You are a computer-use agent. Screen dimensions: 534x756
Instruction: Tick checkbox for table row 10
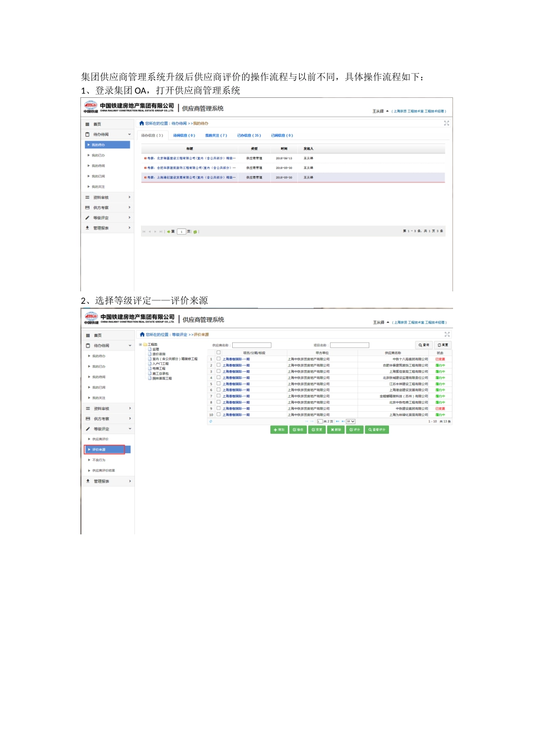point(219,415)
